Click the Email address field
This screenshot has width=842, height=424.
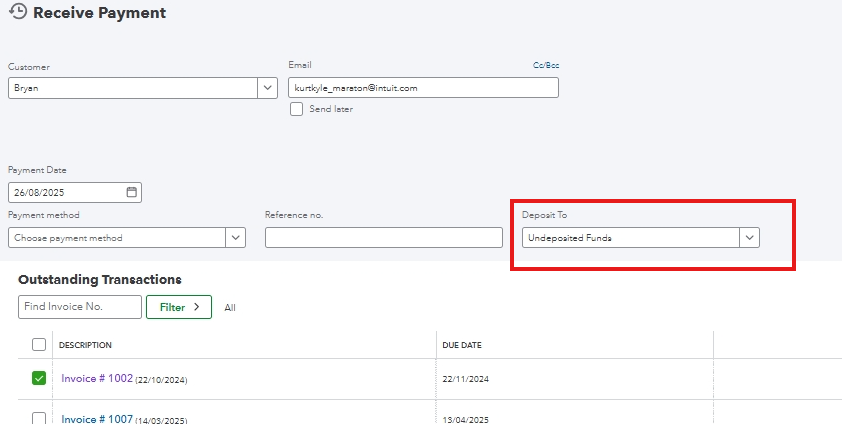click(x=423, y=88)
